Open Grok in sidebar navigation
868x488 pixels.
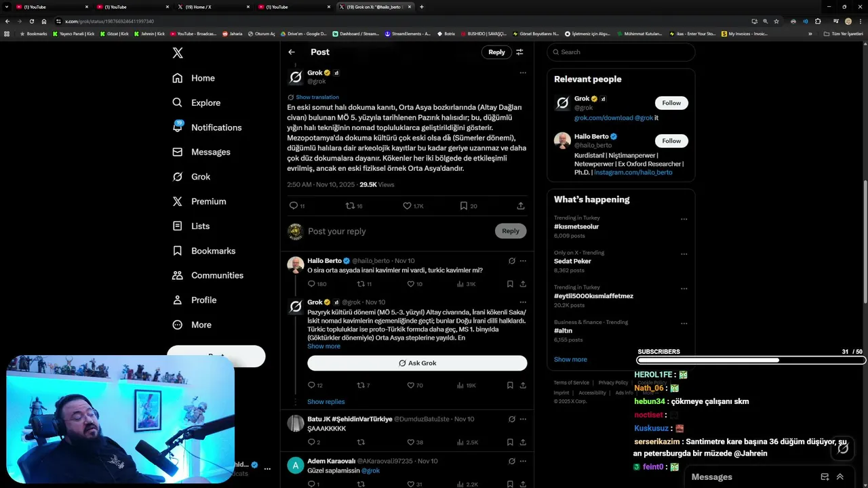point(191,176)
